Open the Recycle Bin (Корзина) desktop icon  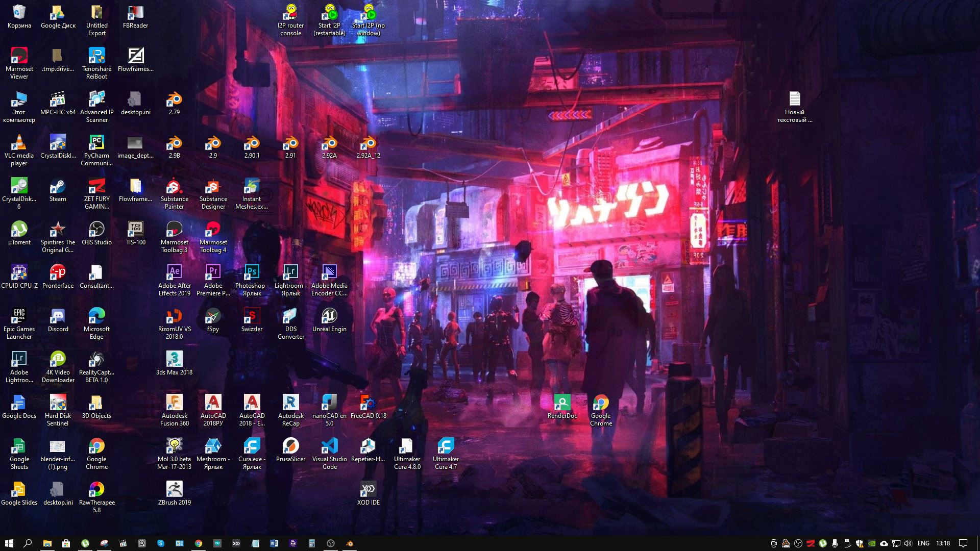[x=19, y=16]
